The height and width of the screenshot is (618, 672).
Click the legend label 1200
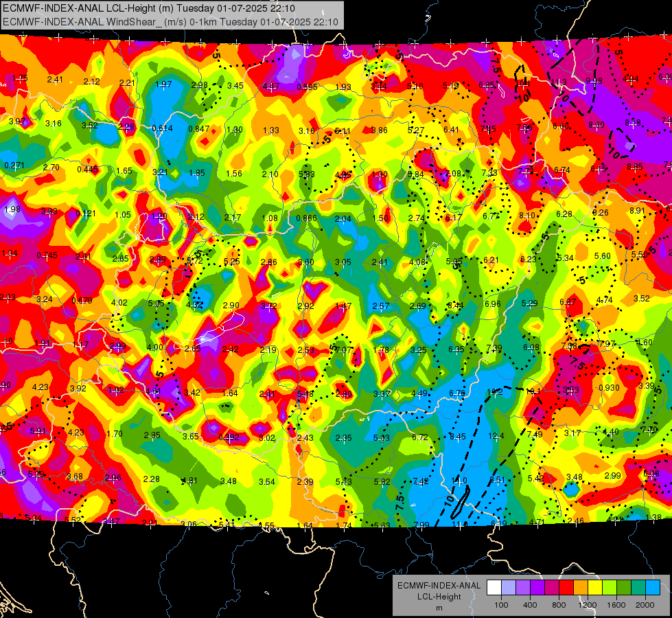click(588, 605)
